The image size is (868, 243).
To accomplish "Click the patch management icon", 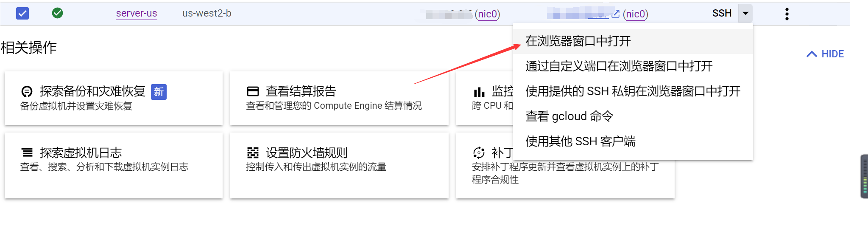I will coord(479,153).
